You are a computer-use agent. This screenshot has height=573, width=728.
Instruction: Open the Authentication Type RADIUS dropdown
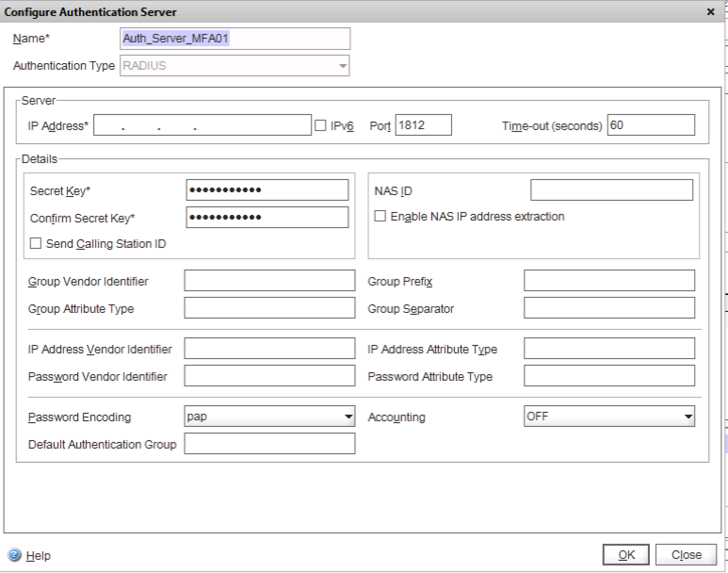(x=235, y=65)
